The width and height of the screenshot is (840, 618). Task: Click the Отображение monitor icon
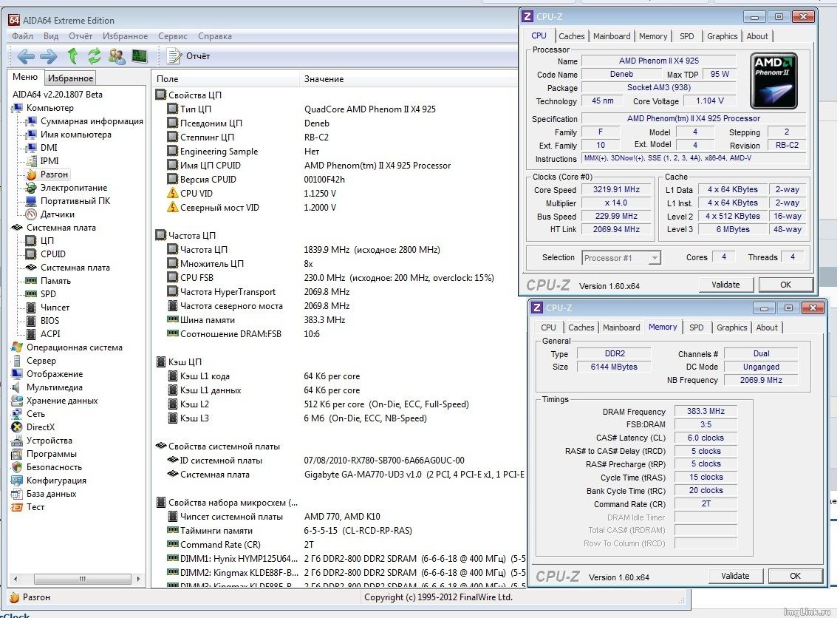click(16, 374)
